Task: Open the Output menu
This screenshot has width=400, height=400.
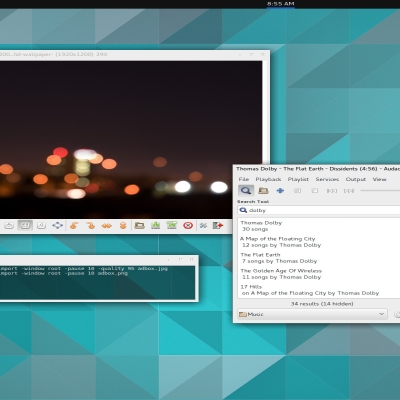Action: (x=356, y=179)
